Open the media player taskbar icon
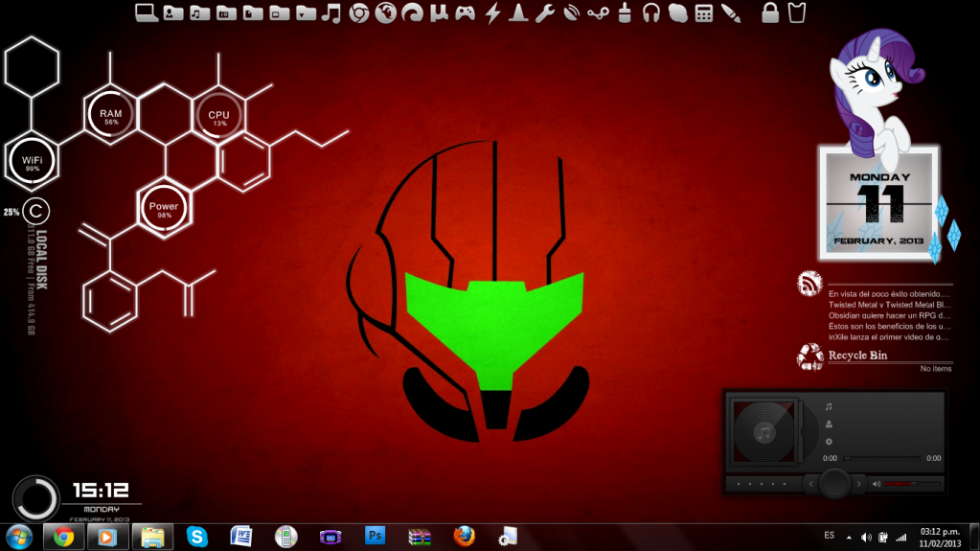The height and width of the screenshot is (551, 980). click(107, 538)
